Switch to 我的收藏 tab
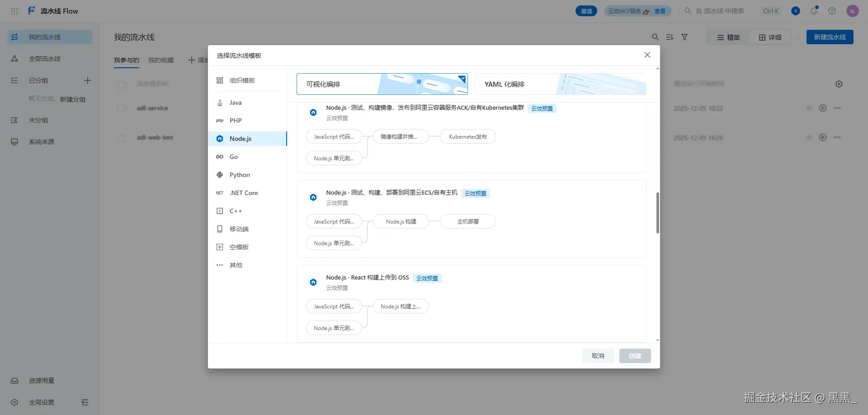This screenshot has width=868, height=415. point(161,61)
